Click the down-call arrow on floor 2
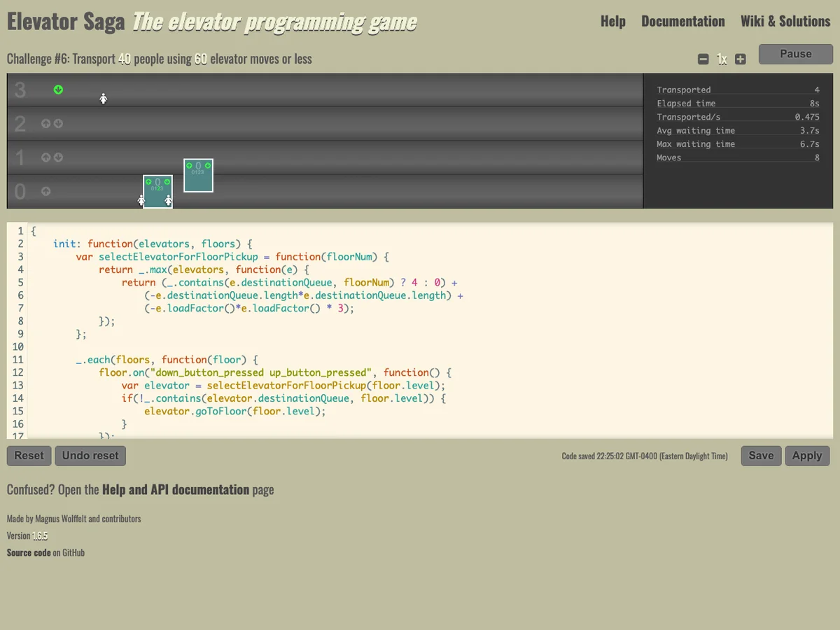The image size is (840, 630). click(58, 124)
